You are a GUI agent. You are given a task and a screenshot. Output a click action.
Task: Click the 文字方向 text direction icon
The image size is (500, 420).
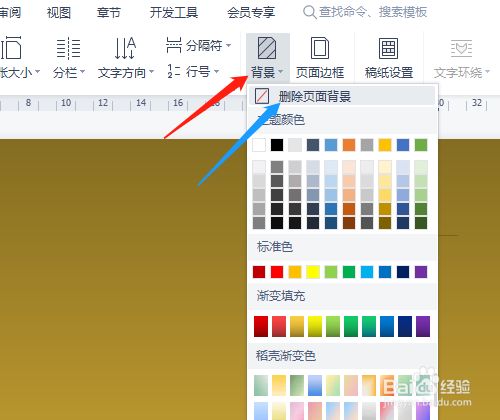point(125,48)
